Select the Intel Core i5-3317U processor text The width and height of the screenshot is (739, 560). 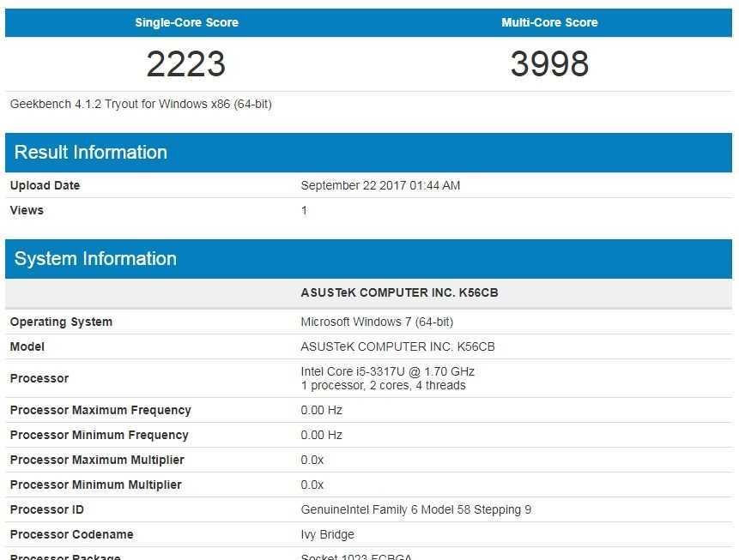387,371
